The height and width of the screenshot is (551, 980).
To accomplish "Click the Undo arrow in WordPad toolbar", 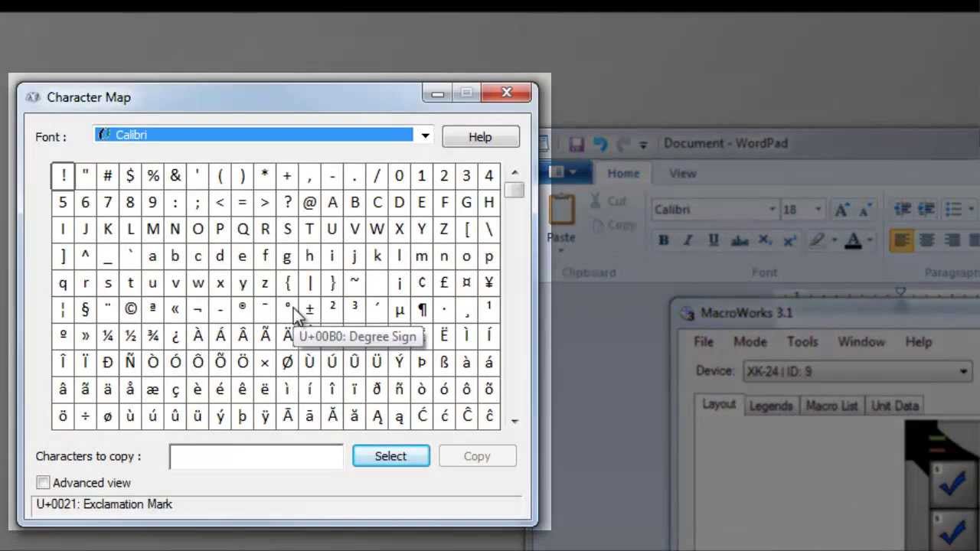I will [600, 143].
